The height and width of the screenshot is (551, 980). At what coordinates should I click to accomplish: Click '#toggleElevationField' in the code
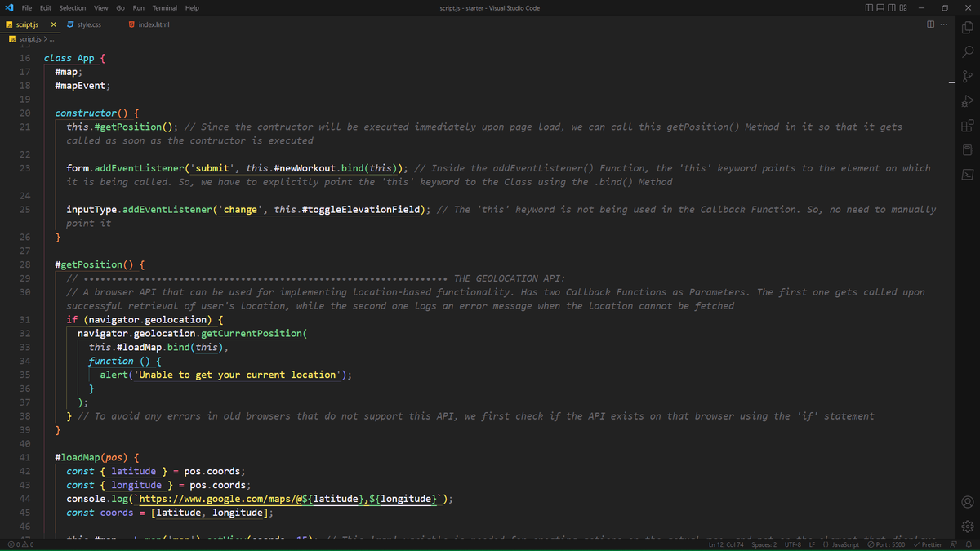[x=362, y=209]
